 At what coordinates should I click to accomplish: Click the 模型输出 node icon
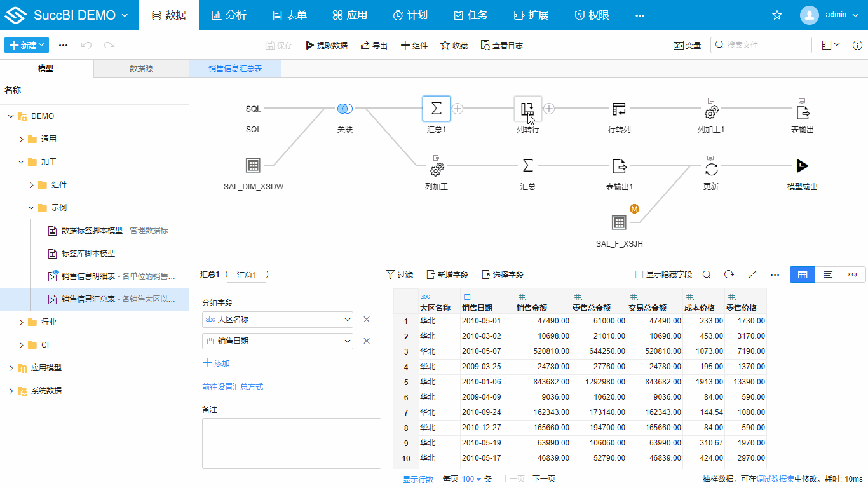click(803, 166)
